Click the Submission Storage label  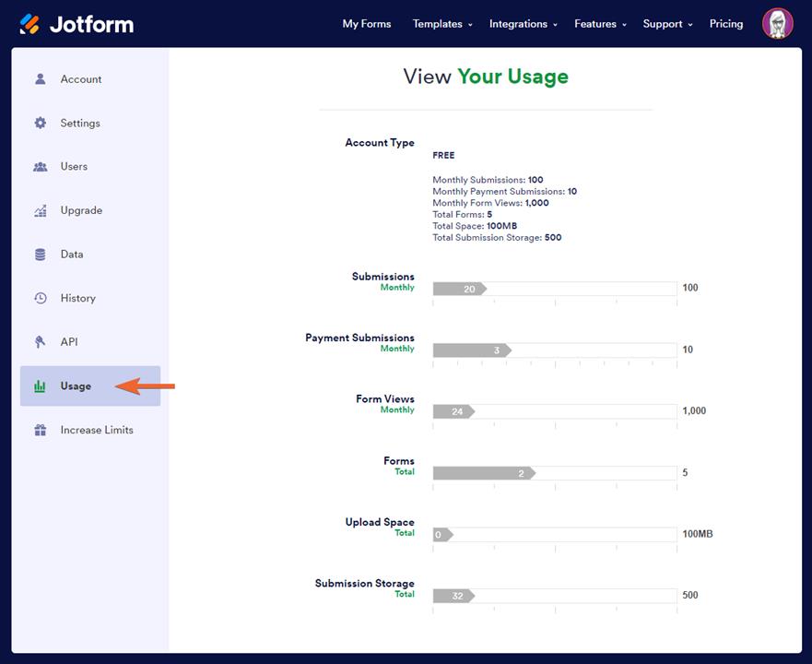coord(365,583)
